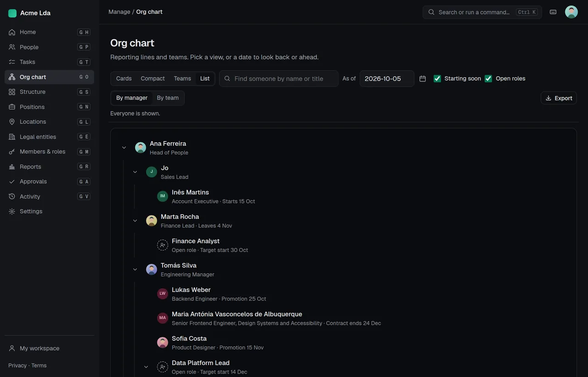Select By manager grouping

132,98
